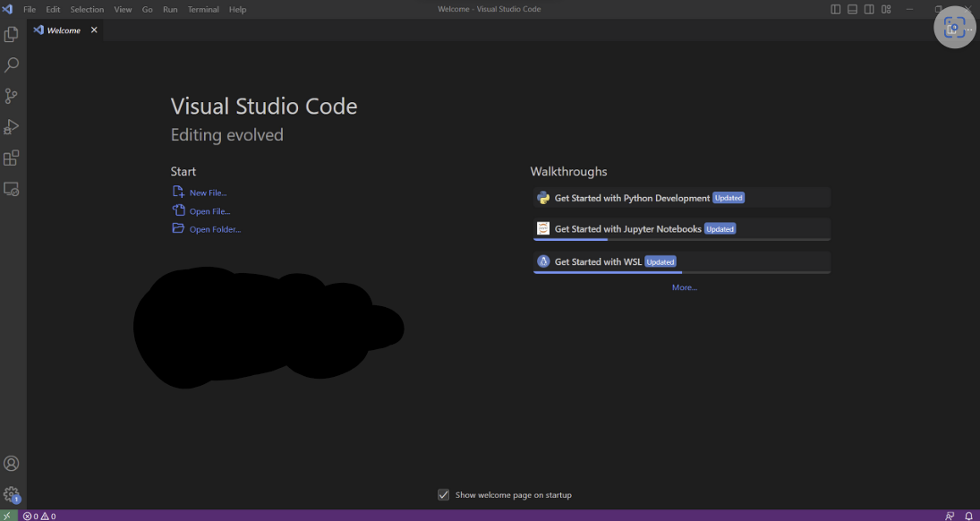The width and height of the screenshot is (980, 521).
Task: Open the Manage gear icon
Action: tap(12, 494)
